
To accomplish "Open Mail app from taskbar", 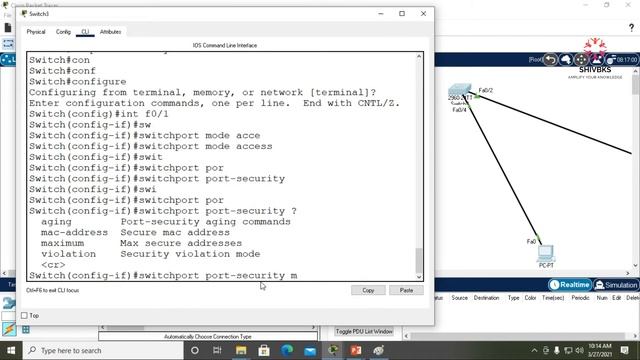I will (310, 350).
